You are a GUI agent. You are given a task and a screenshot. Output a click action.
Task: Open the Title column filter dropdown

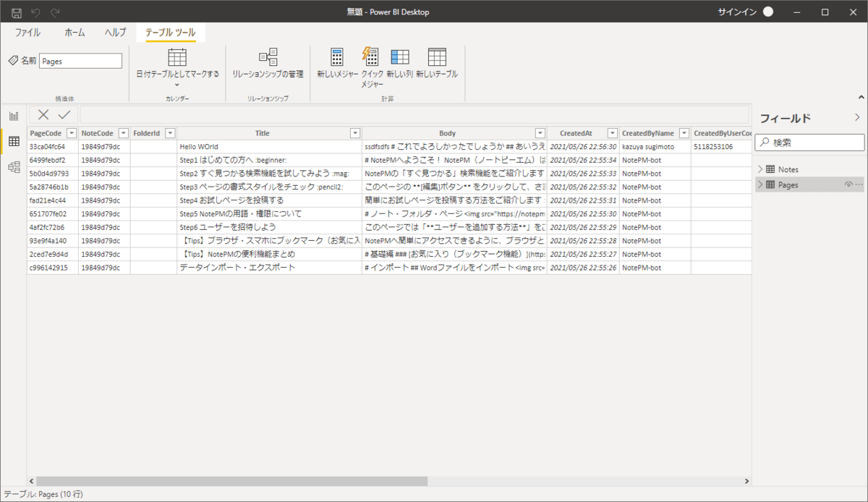pos(354,133)
